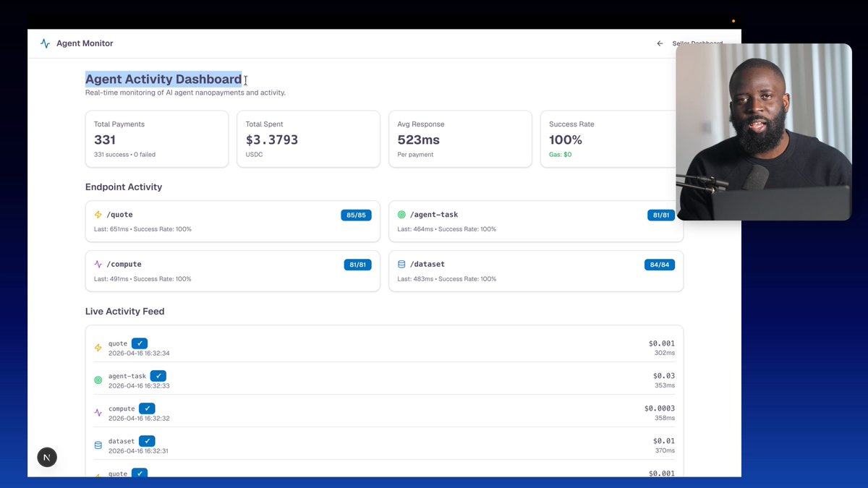Click the /quote endpoint name
The height and width of the screenshot is (488, 868).
pos(120,215)
